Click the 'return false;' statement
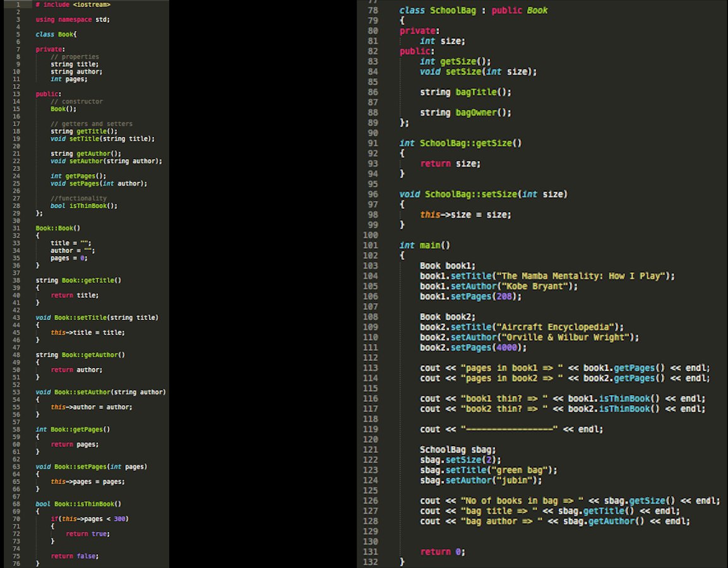Viewport: 728px width, 568px height. point(75,556)
